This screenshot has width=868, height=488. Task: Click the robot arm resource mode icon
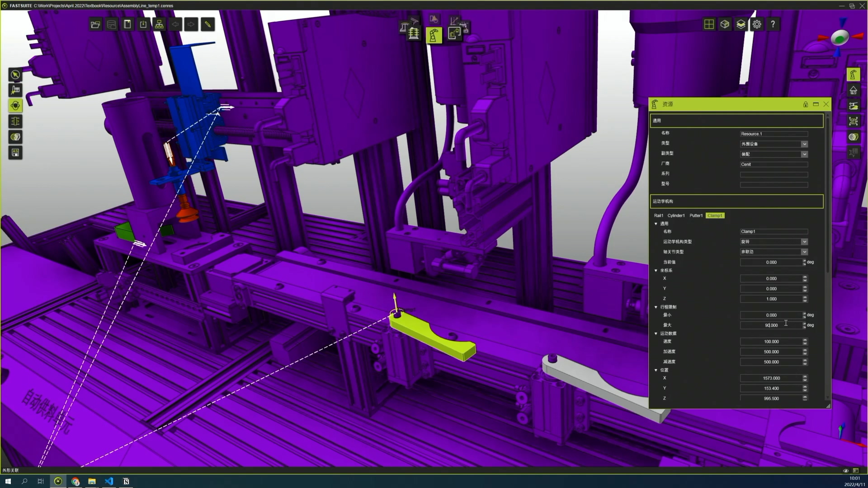(434, 35)
